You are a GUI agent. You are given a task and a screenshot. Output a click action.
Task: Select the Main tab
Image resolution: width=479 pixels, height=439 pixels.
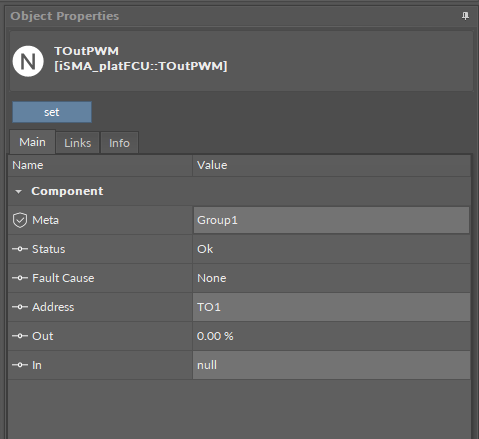tap(32, 142)
